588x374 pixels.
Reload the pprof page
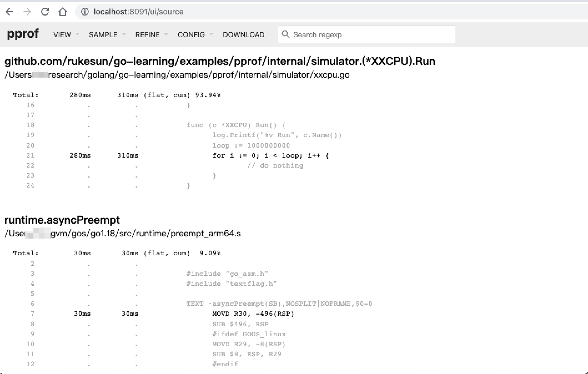pyautogui.click(x=45, y=12)
